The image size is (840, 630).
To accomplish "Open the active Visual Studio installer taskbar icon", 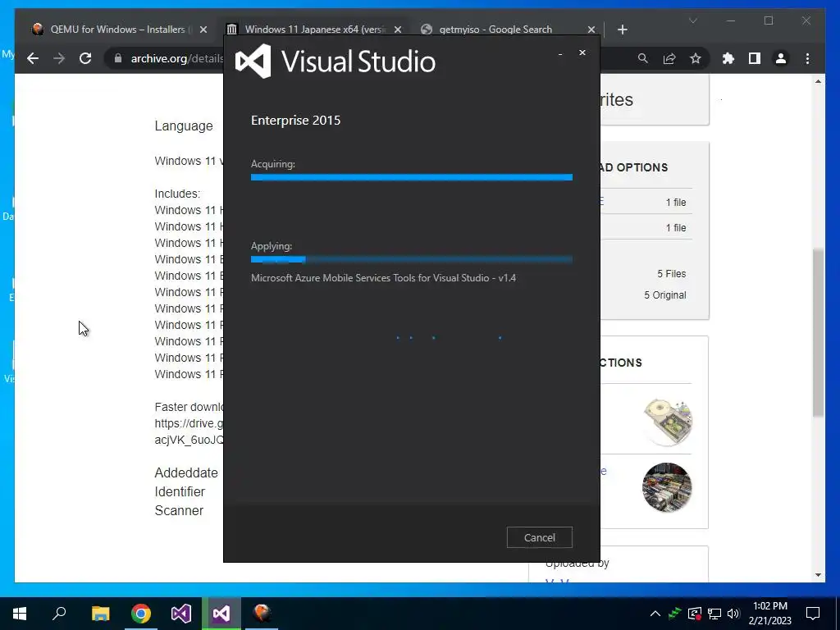I will pyautogui.click(x=221, y=614).
